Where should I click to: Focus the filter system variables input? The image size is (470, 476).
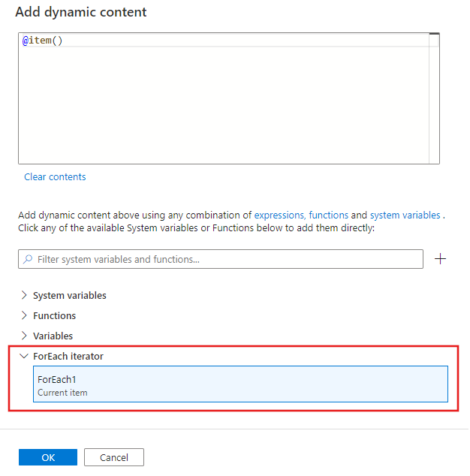coord(225,260)
